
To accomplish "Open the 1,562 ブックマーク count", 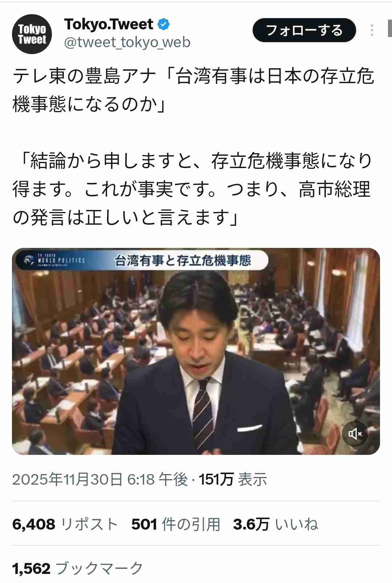I will click(78, 568).
